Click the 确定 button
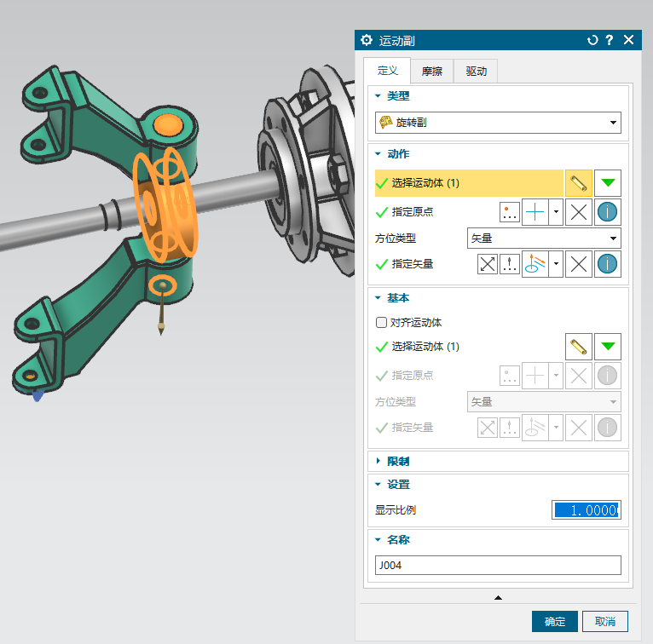This screenshot has height=644, width=653. point(554,621)
